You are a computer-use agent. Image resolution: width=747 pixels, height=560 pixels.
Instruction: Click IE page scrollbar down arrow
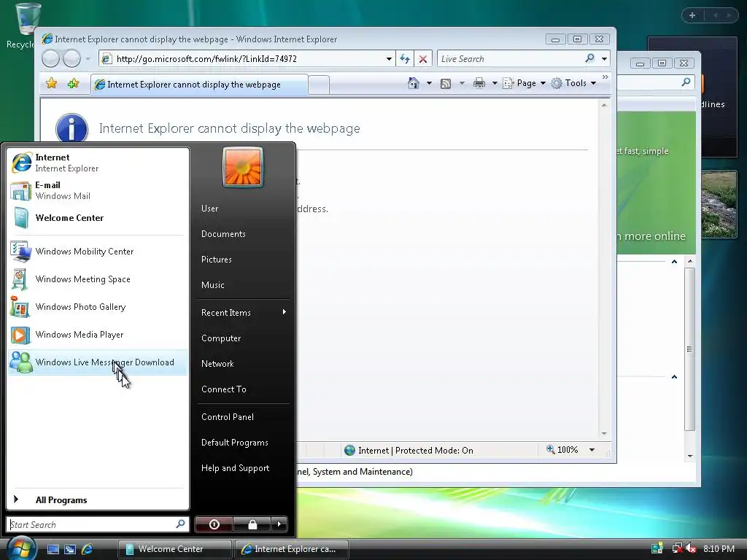(604, 433)
